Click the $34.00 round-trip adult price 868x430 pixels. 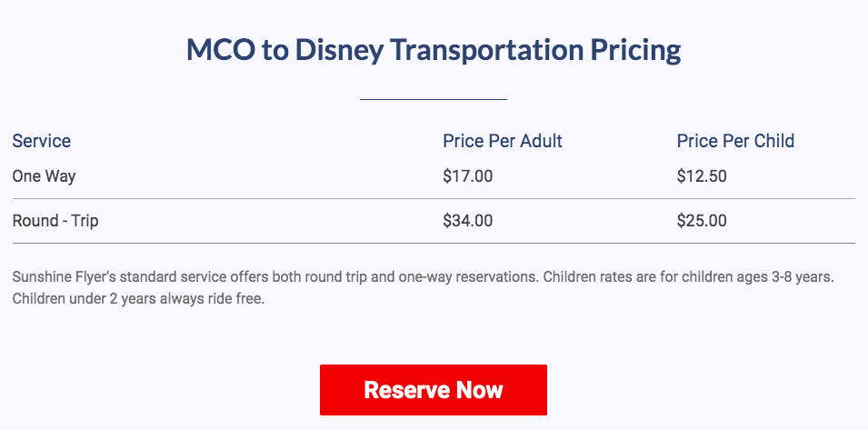467,221
